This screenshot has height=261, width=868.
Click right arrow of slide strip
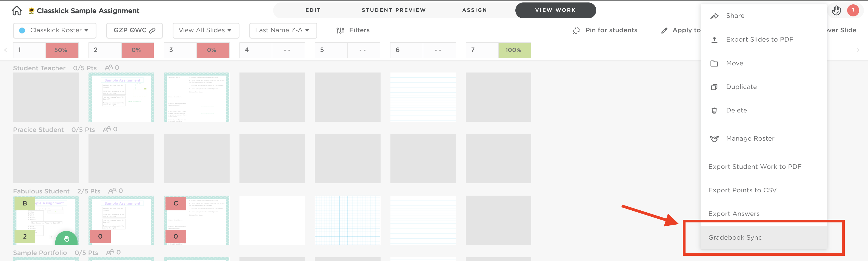click(858, 50)
